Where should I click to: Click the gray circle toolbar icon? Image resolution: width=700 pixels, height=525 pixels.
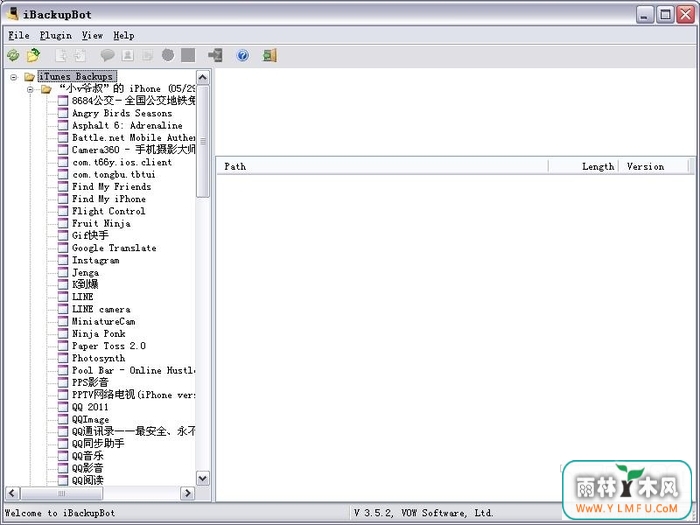coord(168,55)
